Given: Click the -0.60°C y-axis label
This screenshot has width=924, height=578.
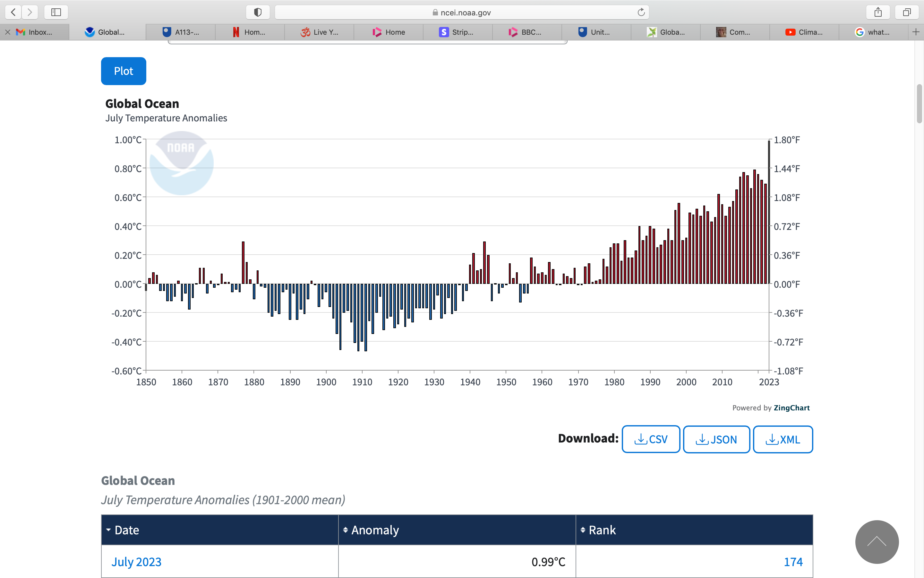Looking at the screenshot, I should [126, 371].
